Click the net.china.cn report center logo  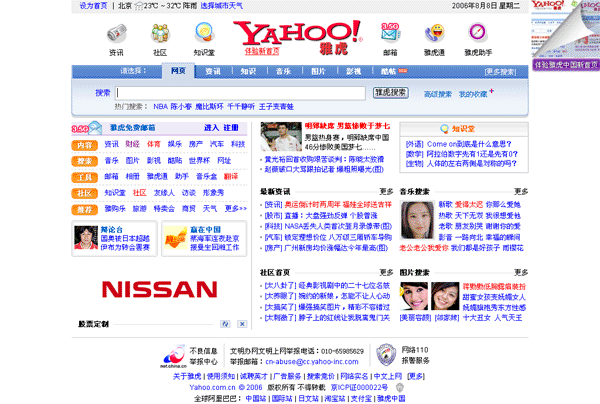173,356
